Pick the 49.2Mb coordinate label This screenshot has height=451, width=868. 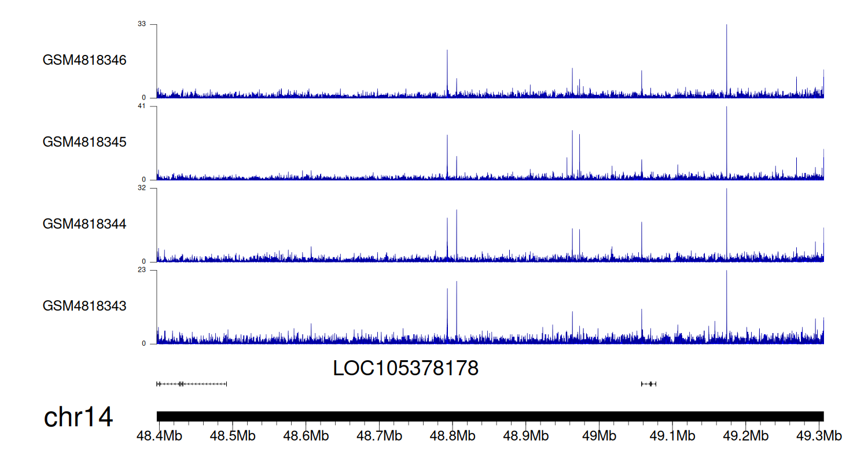745,435
